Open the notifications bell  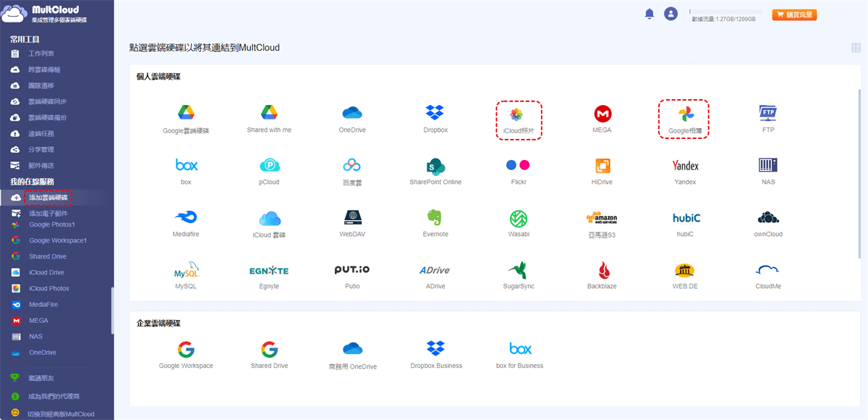click(x=650, y=14)
